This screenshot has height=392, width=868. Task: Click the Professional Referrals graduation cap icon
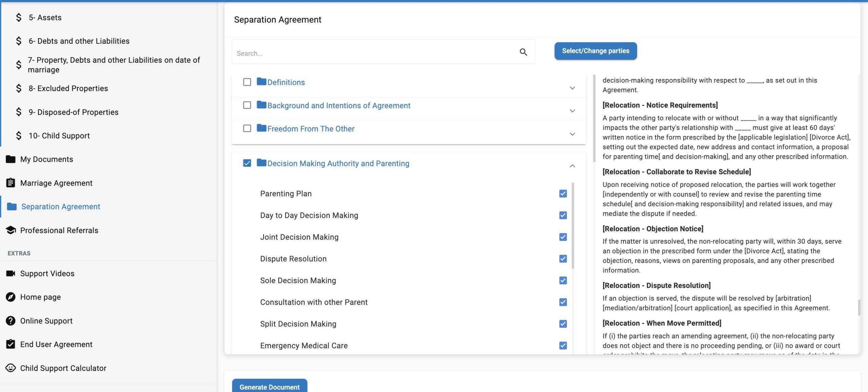click(11, 230)
